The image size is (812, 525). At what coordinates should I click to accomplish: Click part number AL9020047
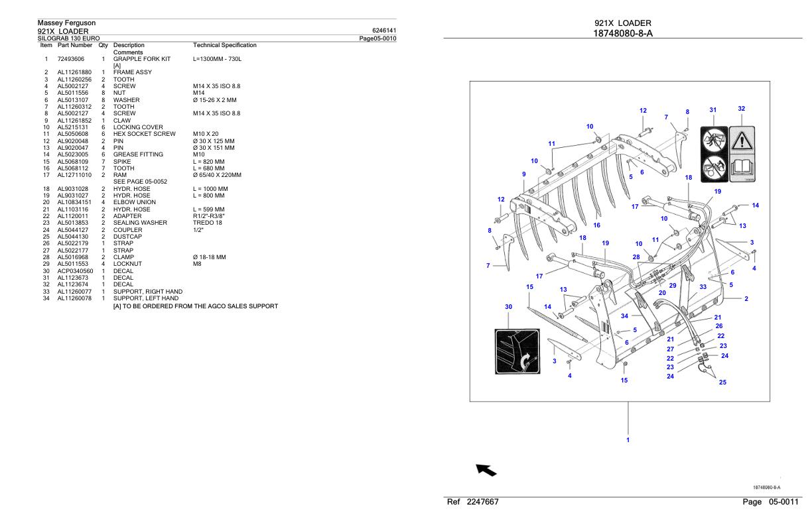(72, 148)
